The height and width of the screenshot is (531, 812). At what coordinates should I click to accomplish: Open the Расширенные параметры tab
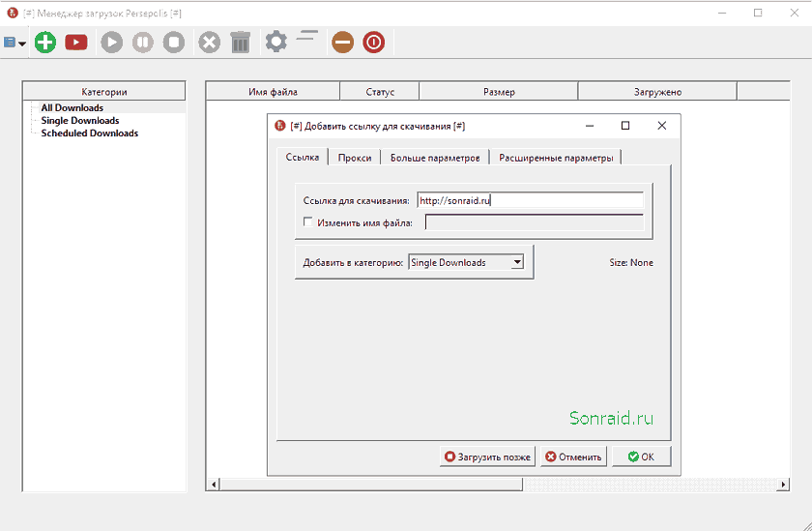[556, 158]
